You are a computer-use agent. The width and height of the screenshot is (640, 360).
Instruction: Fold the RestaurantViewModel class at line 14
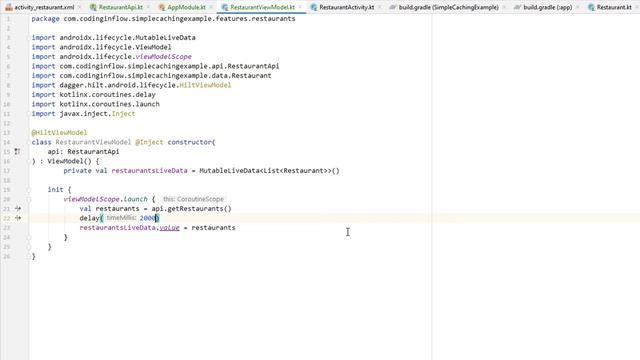click(x=29, y=142)
